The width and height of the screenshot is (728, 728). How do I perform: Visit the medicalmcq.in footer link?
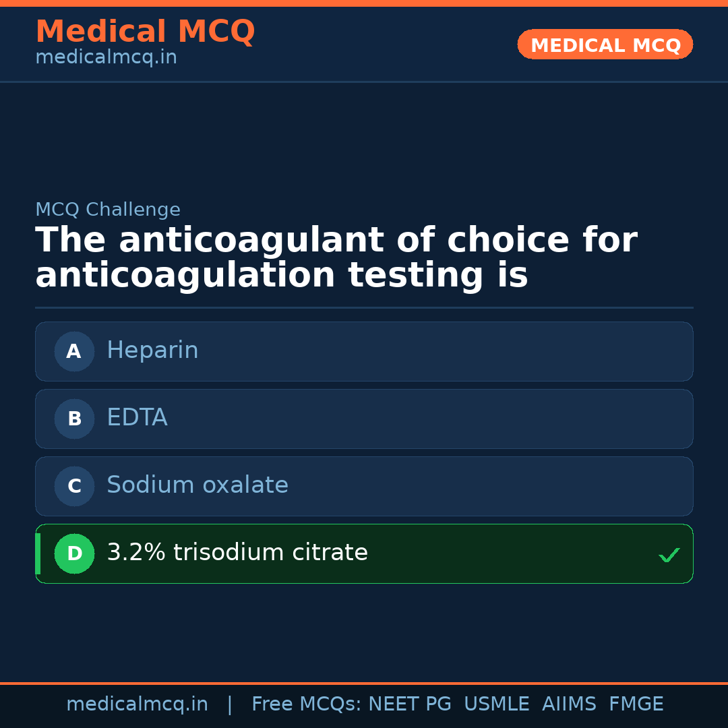click(x=137, y=704)
